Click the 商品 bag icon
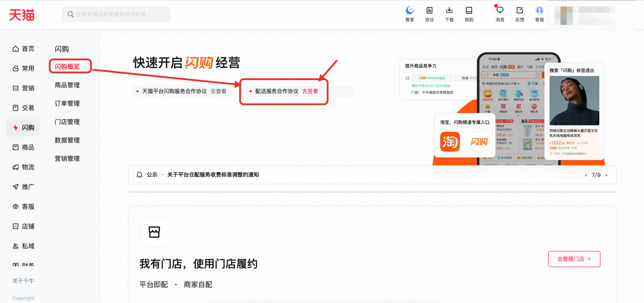644x303 pixels. 16,147
